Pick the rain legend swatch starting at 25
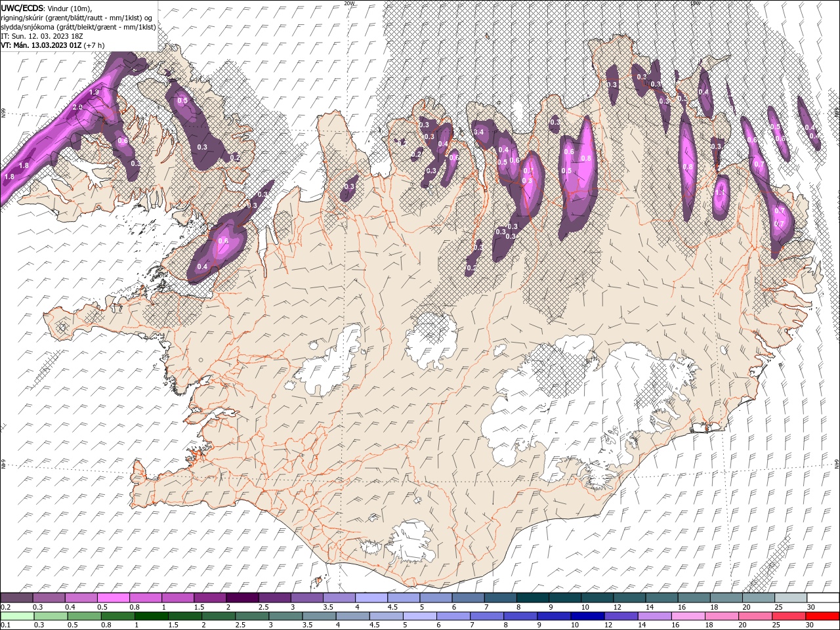 click(787, 616)
